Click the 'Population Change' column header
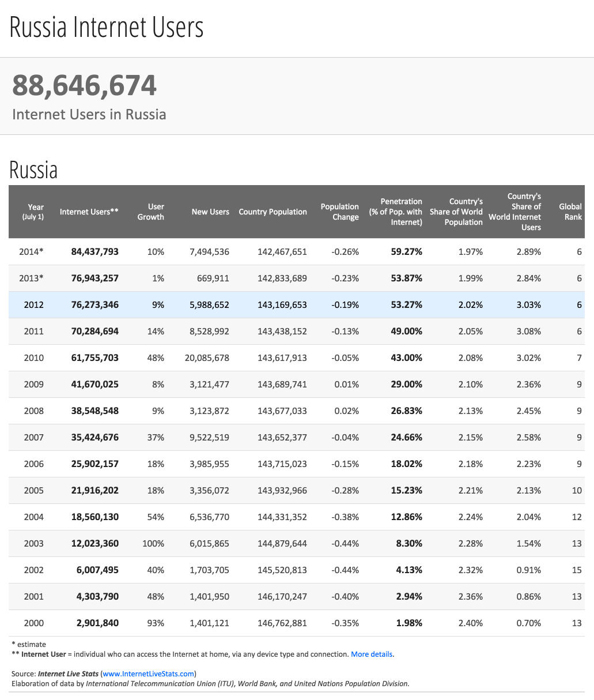The image size is (594, 700). click(x=340, y=212)
